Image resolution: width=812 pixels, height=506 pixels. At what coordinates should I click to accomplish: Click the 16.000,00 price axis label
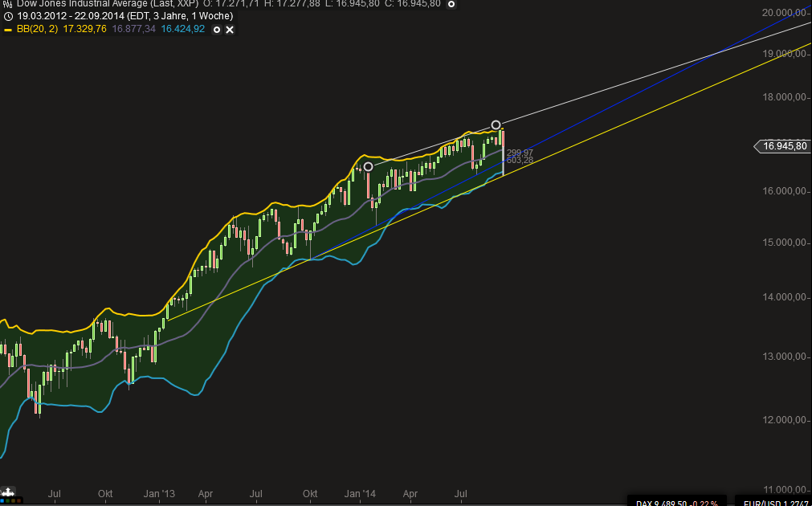[x=785, y=192]
